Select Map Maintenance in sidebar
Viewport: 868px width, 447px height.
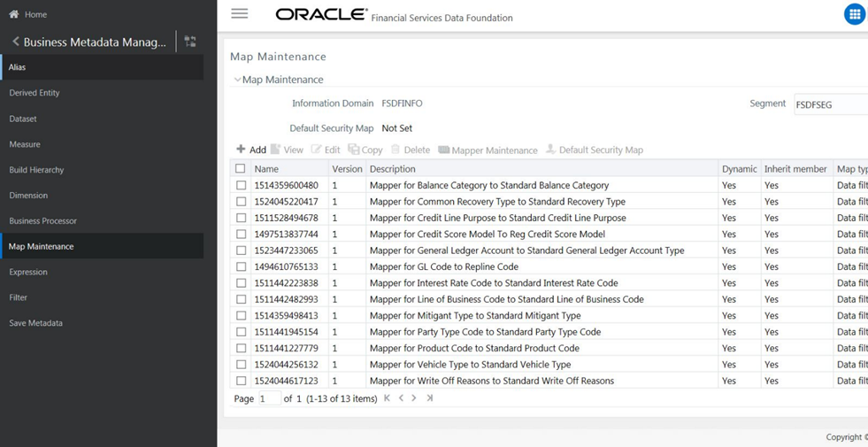coord(102,246)
